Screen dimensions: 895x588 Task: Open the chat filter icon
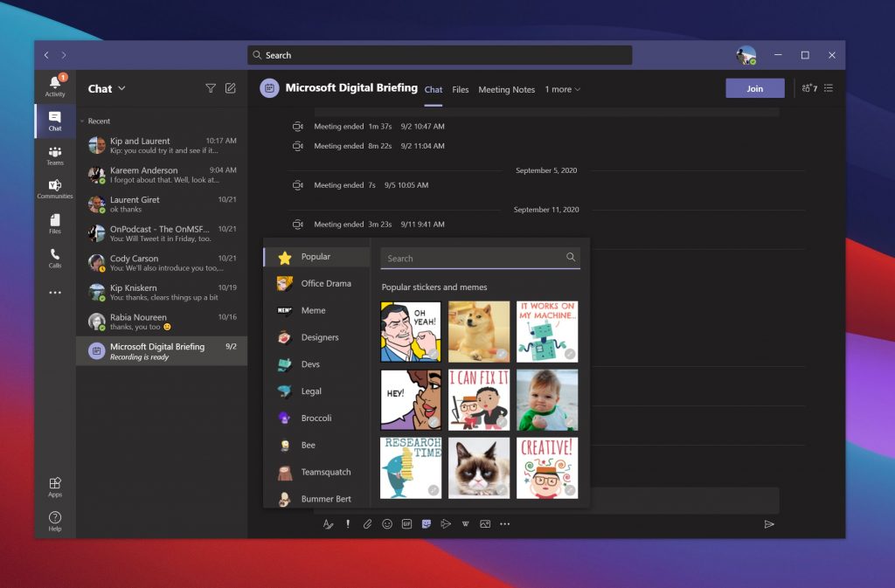(210, 88)
